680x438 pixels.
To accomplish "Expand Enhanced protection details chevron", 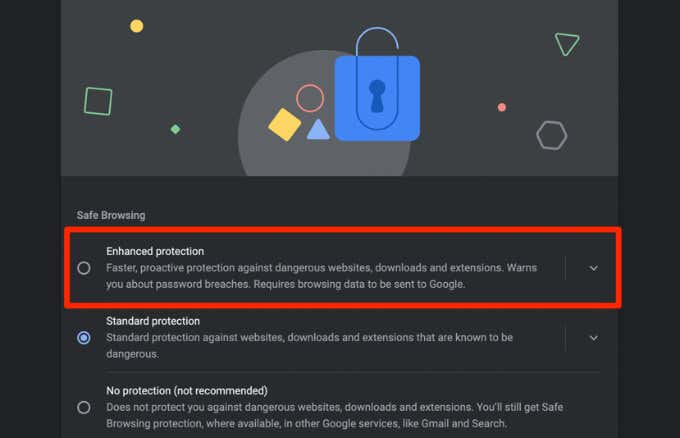I will (x=593, y=268).
